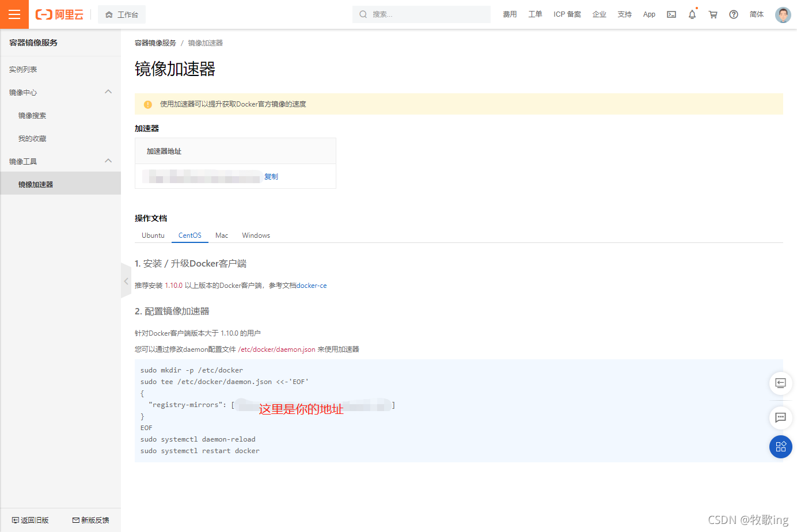The height and width of the screenshot is (532, 797).
Task: Copy the accelerator address via 复制
Action: (271, 176)
